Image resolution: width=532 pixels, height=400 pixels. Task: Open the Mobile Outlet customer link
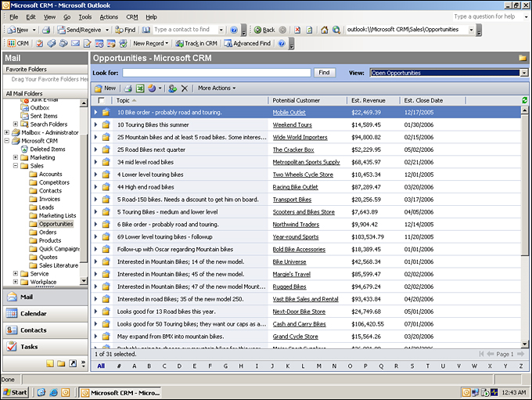click(x=289, y=113)
